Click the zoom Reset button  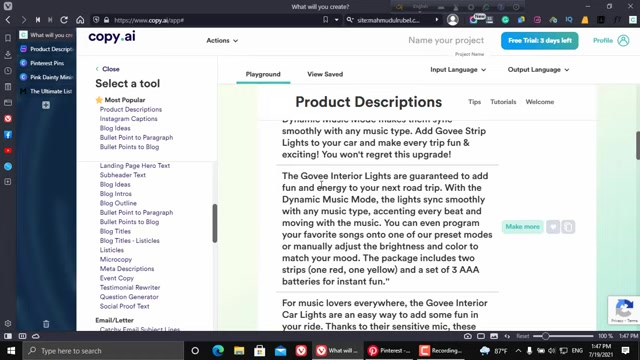pyautogui.click(x=522, y=336)
